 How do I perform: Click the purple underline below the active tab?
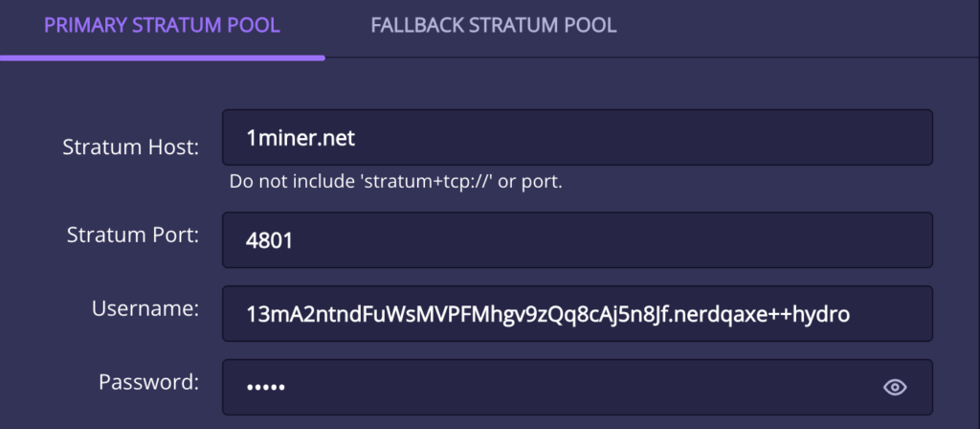(162, 57)
